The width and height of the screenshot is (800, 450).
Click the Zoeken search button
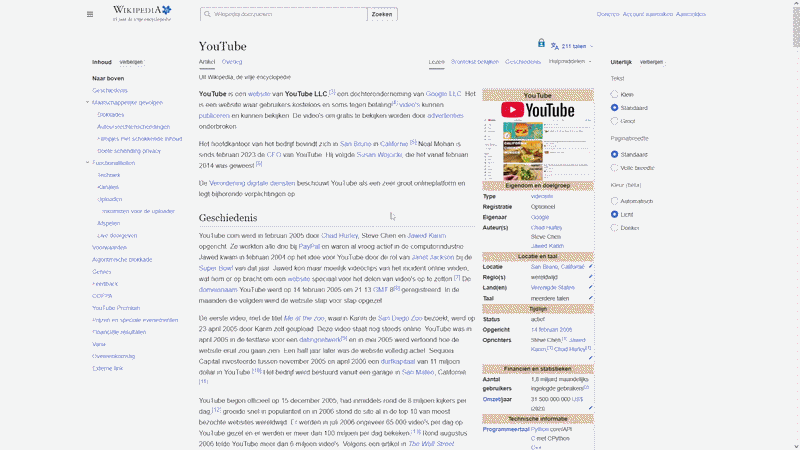coord(382,14)
